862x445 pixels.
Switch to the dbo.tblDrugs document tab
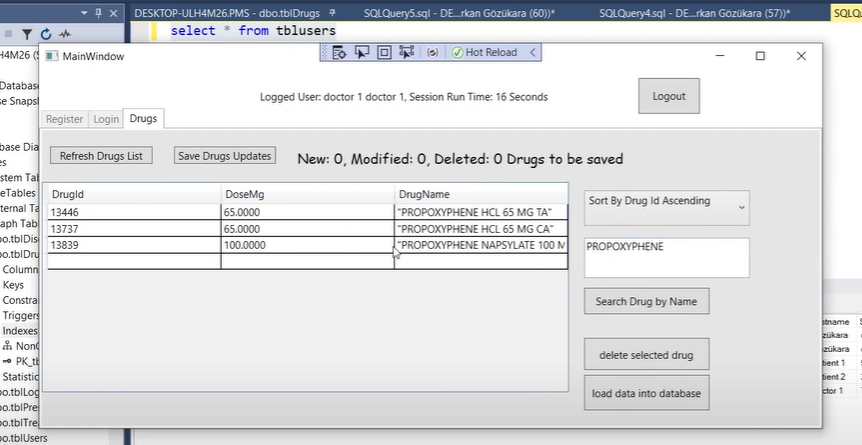click(x=229, y=13)
